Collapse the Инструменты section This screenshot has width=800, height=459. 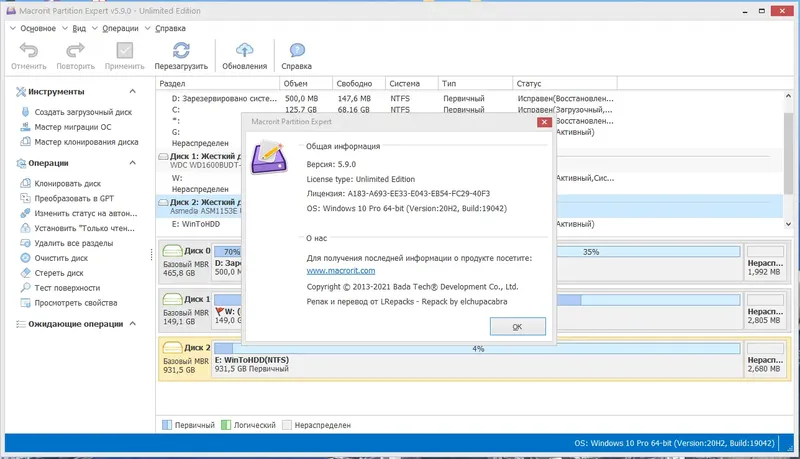[x=133, y=91]
